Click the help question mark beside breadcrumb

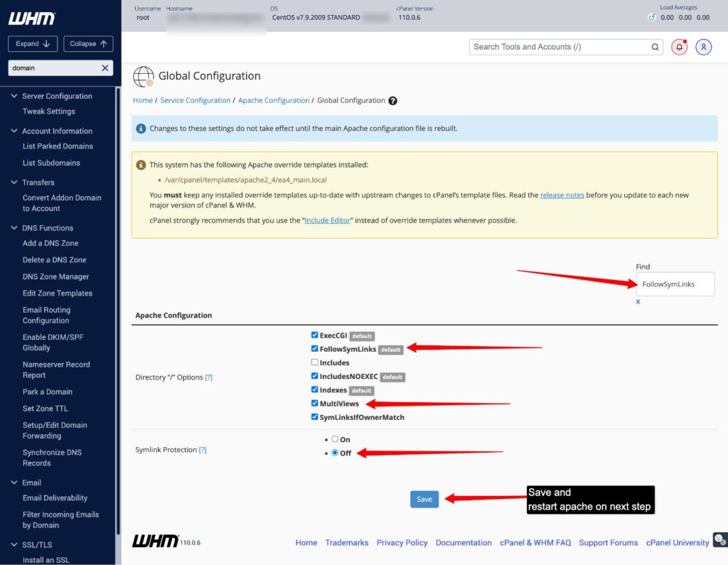(393, 100)
